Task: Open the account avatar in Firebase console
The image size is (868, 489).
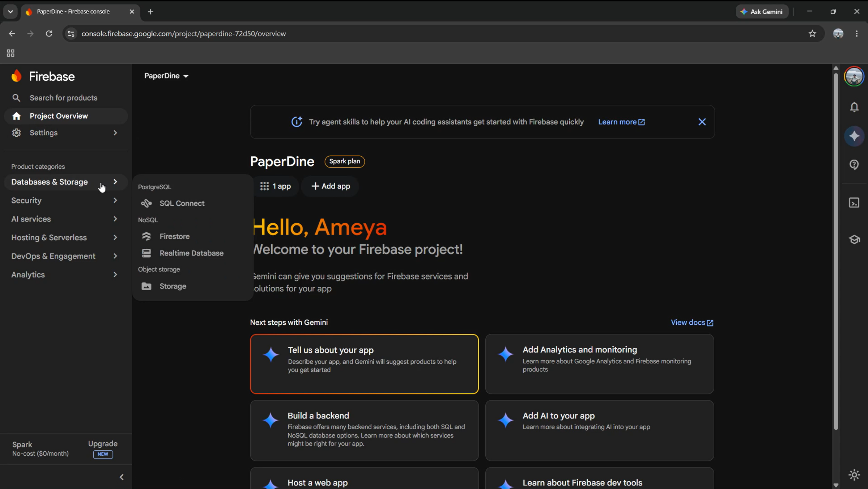Action: (x=854, y=76)
